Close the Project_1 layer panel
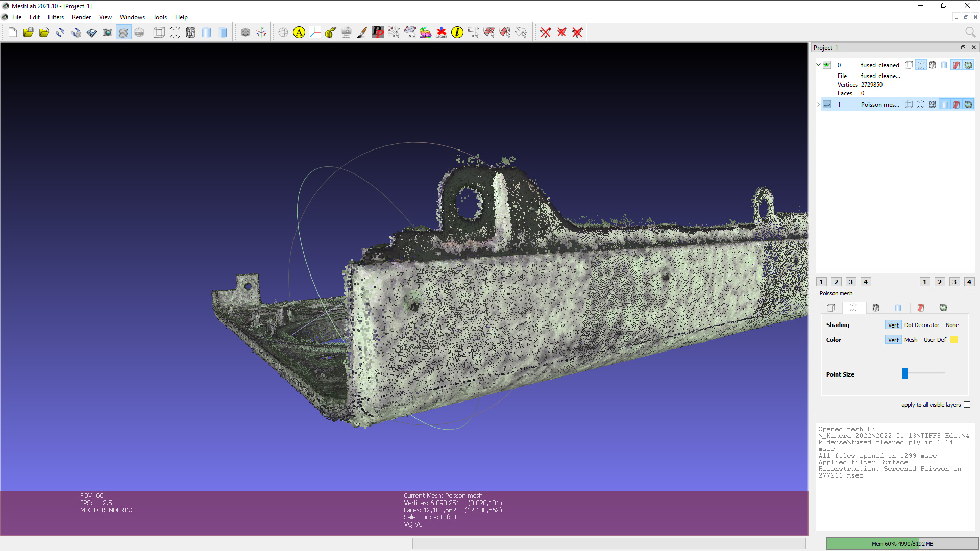Image resolution: width=980 pixels, height=551 pixels. 973,47
